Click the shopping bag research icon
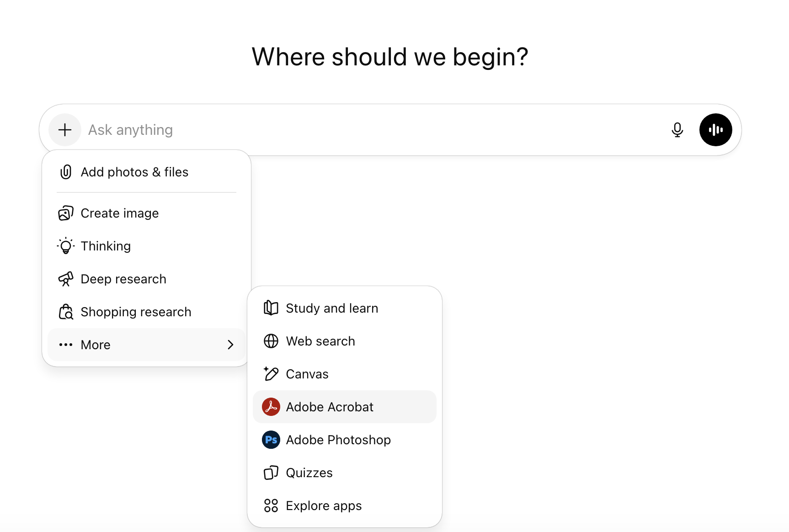 [x=66, y=312]
